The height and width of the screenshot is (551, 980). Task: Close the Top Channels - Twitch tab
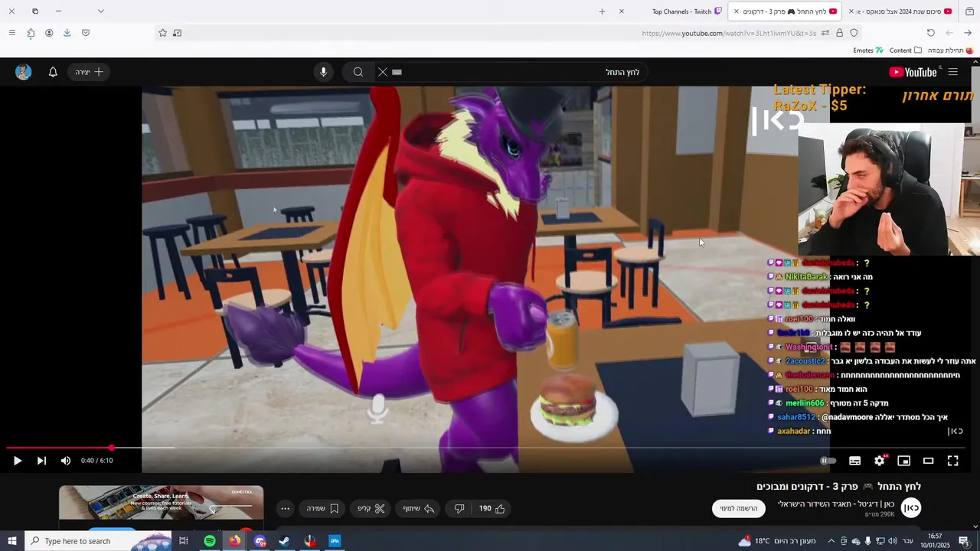pos(621,11)
